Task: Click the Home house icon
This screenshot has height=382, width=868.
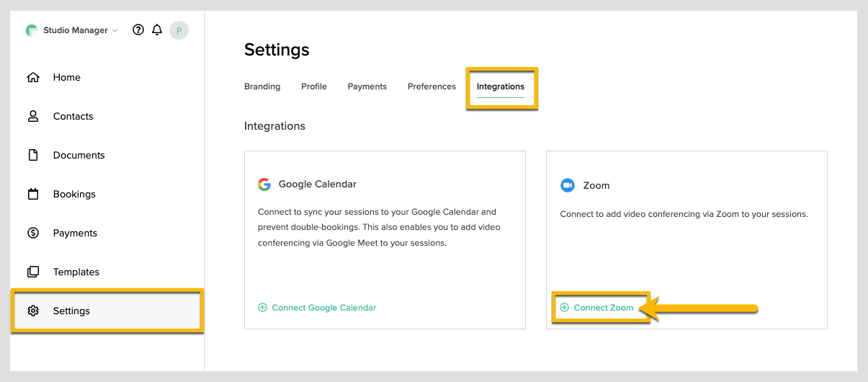Action: click(x=32, y=77)
